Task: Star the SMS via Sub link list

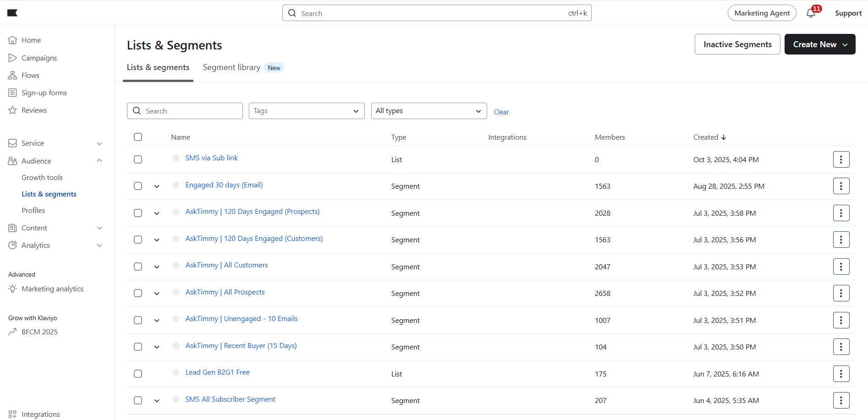Action: (x=176, y=158)
